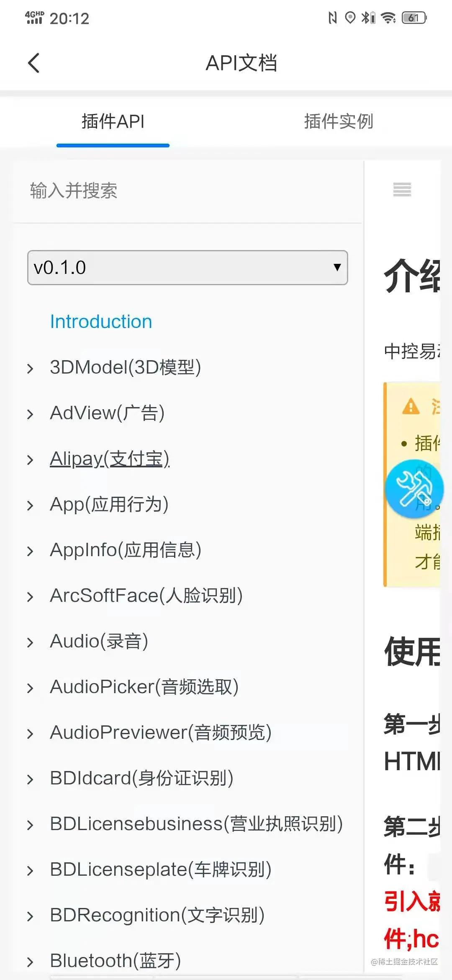The image size is (452, 980).
Task: Open the hamburger menu icon
Action: point(402,190)
